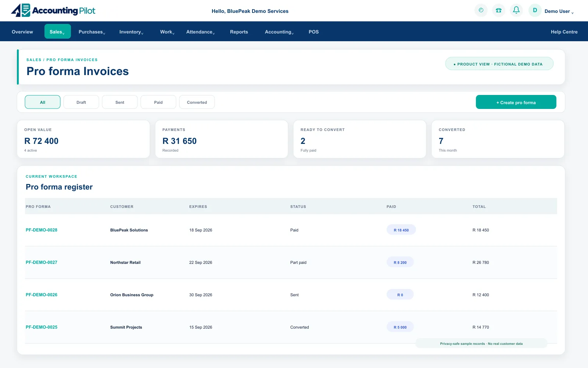Click total R 14 770
The width and height of the screenshot is (588, 368).
(x=481, y=327)
